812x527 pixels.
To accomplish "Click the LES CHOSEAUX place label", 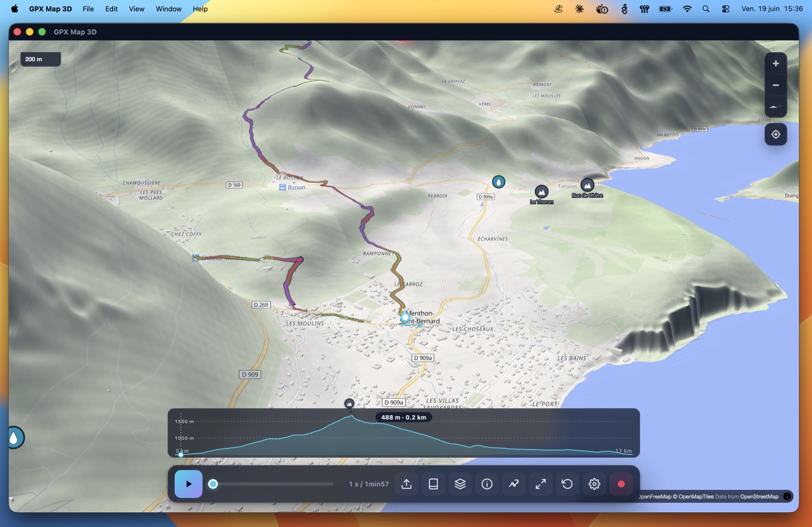I will [x=473, y=329].
